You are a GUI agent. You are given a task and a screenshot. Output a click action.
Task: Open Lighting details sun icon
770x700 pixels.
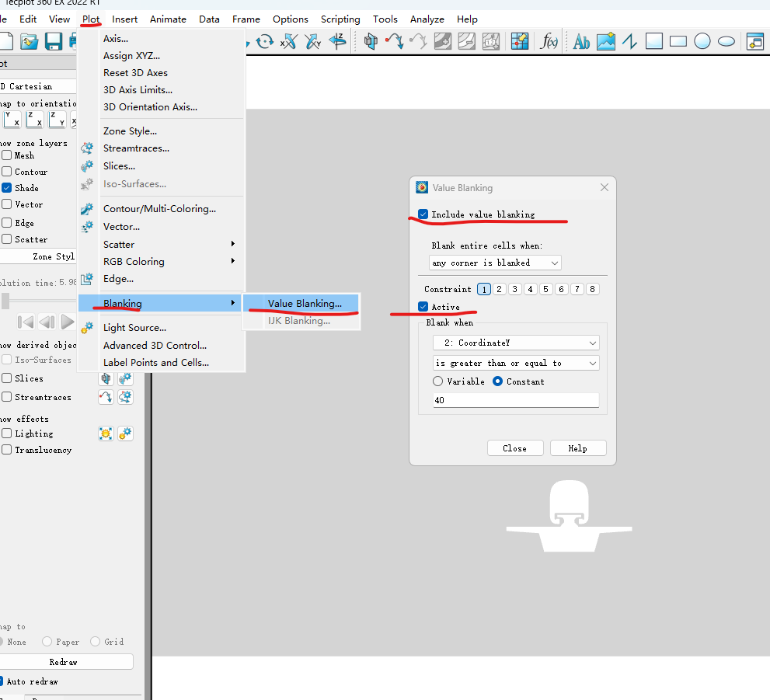point(106,434)
